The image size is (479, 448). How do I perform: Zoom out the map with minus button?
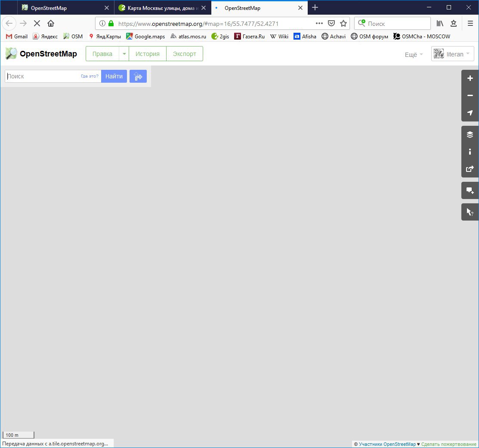(x=470, y=96)
